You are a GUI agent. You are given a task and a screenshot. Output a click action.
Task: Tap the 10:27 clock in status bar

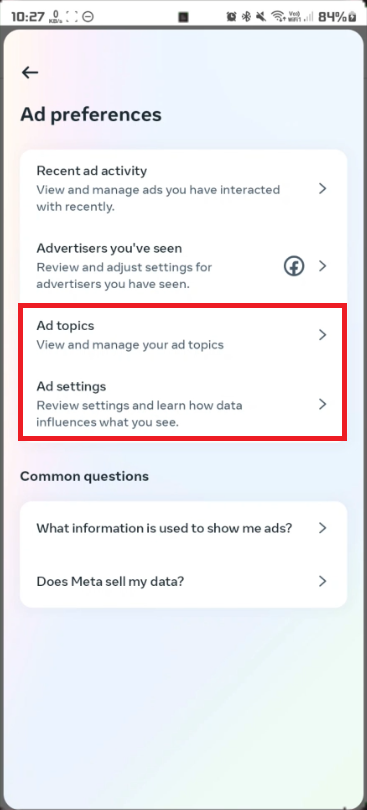coord(27,17)
